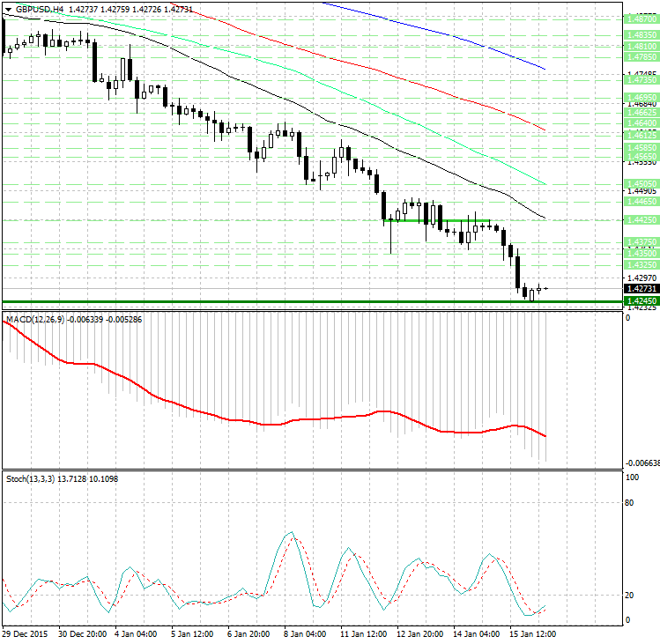Select the stochastic 80 level marker

coord(629,502)
